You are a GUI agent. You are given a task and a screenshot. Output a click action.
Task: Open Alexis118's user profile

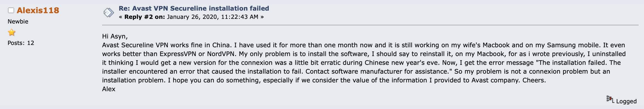pos(38,10)
